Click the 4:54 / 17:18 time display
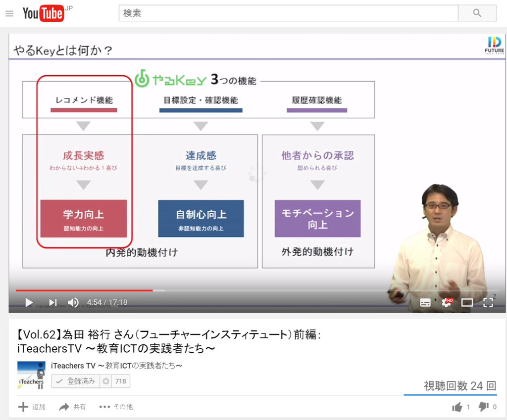This screenshot has height=420, width=507. point(107,302)
